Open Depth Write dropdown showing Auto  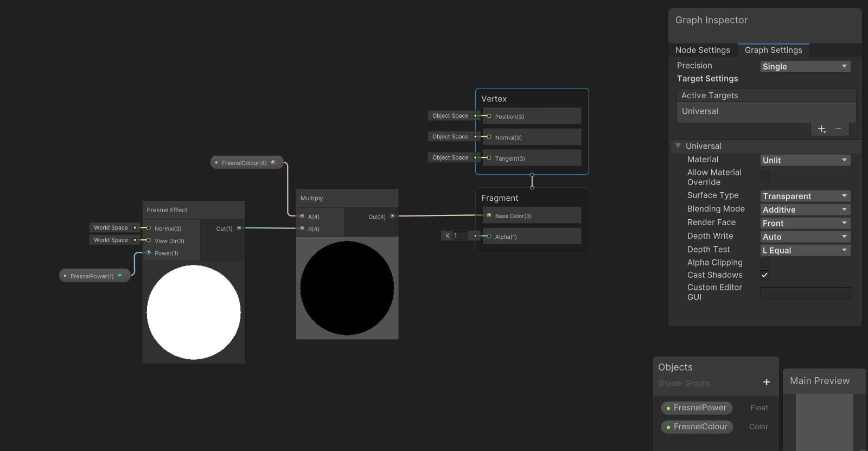[x=805, y=237]
